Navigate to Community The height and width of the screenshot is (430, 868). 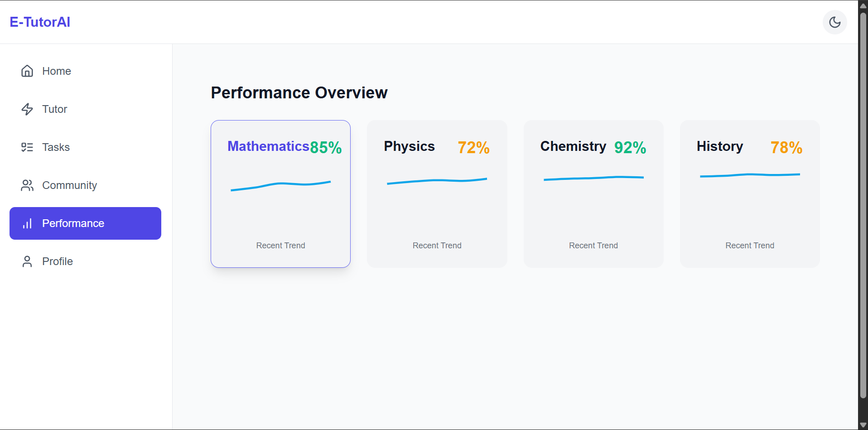click(69, 185)
